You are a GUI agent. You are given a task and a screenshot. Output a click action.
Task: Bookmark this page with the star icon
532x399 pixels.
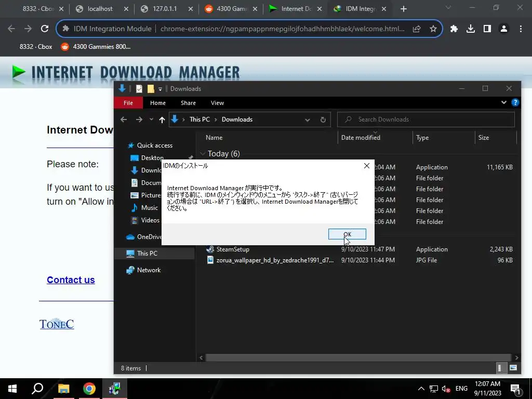pos(433,29)
